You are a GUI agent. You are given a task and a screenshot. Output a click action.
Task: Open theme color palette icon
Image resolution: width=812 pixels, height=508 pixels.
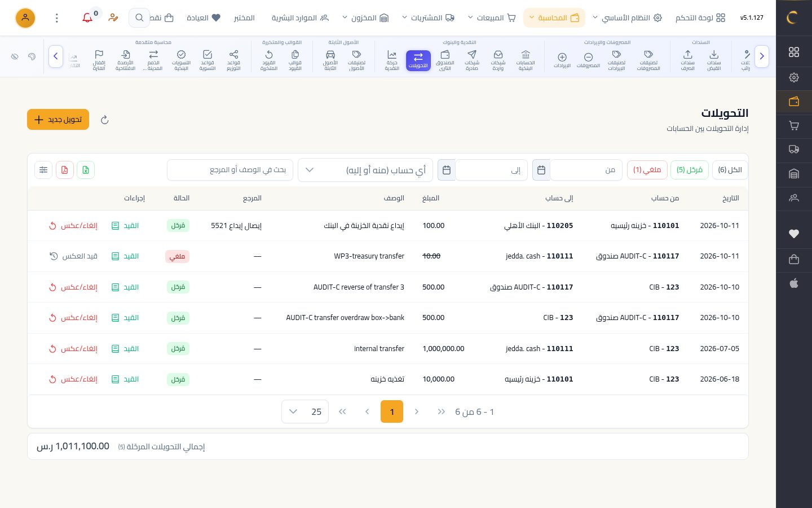32,56
